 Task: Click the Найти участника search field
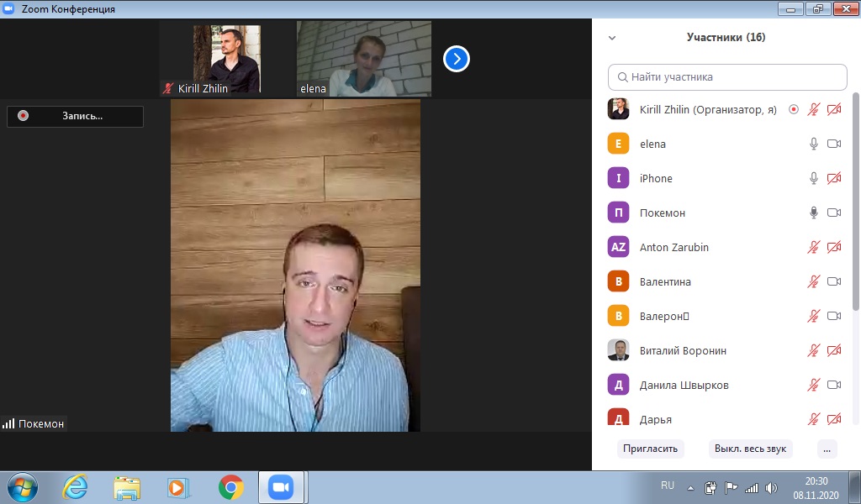(727, 77)
